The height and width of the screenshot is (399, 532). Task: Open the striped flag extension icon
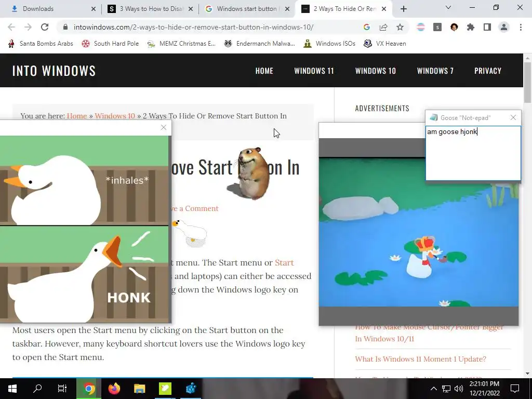pos(421,27)
